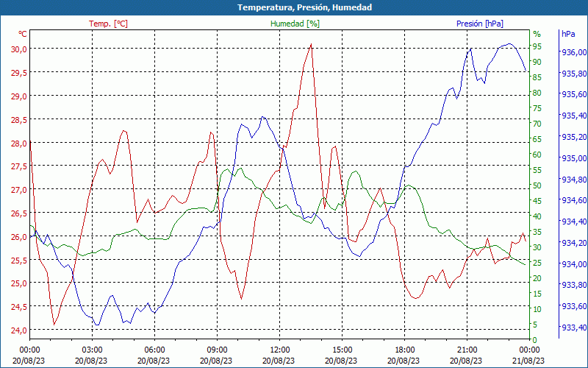Click the '21:00' time axis label
588x368 pixels.
(467, 350)
